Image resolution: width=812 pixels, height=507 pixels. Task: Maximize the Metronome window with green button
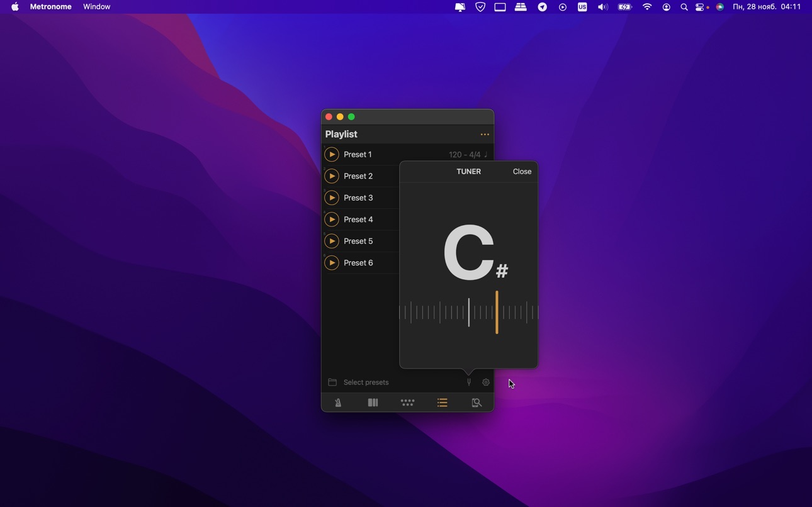[352, 117]
